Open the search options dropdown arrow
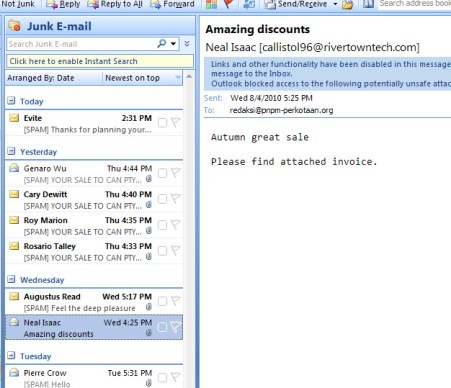The width and height of the screenshot is (451, 388). click(x=173, y=44)
